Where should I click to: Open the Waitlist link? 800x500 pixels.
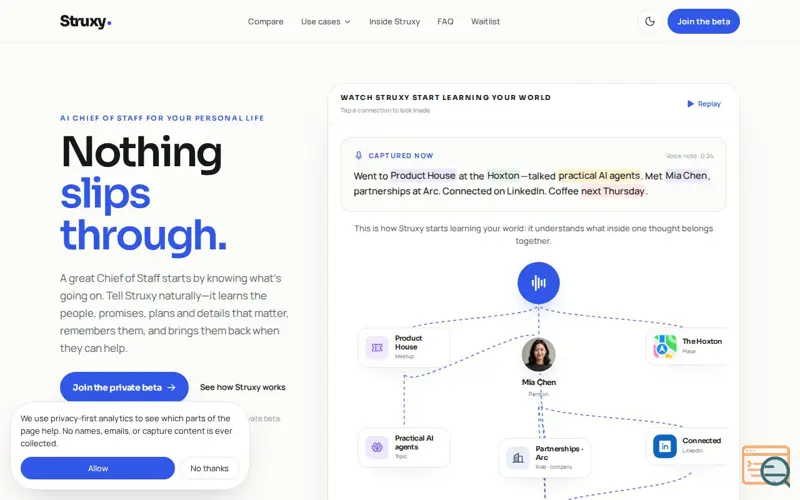485,21
